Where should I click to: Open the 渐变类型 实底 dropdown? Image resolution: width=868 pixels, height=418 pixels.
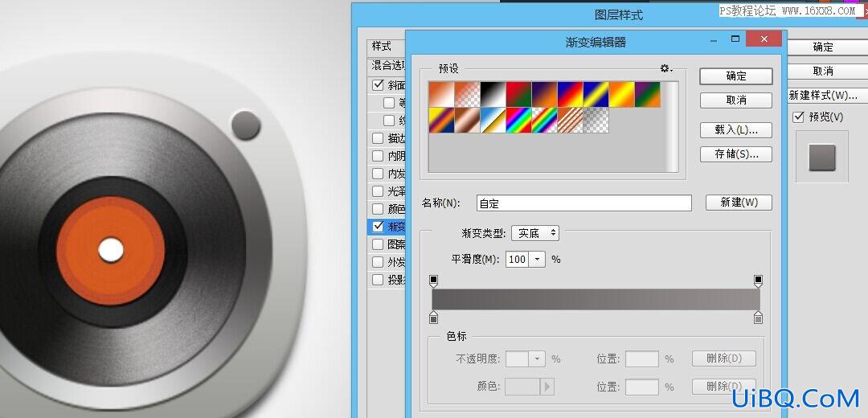pyautogui.click(x=535, y=233)
